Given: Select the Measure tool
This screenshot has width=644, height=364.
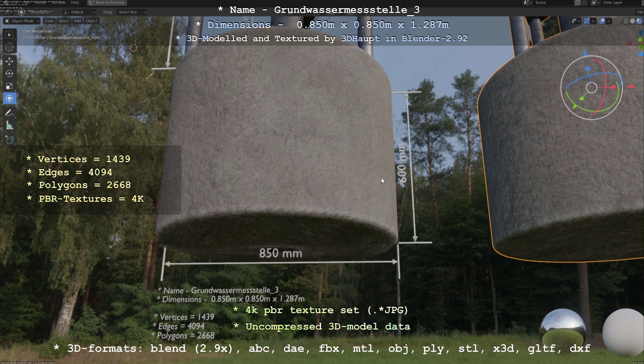Looking at the screenshot, I should (9, 125).
